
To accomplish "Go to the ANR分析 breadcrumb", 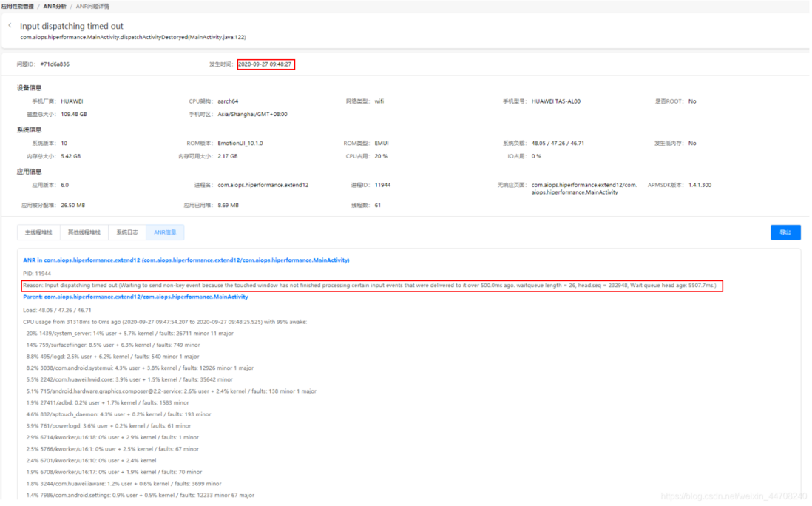I will click(x=55, y=6).
